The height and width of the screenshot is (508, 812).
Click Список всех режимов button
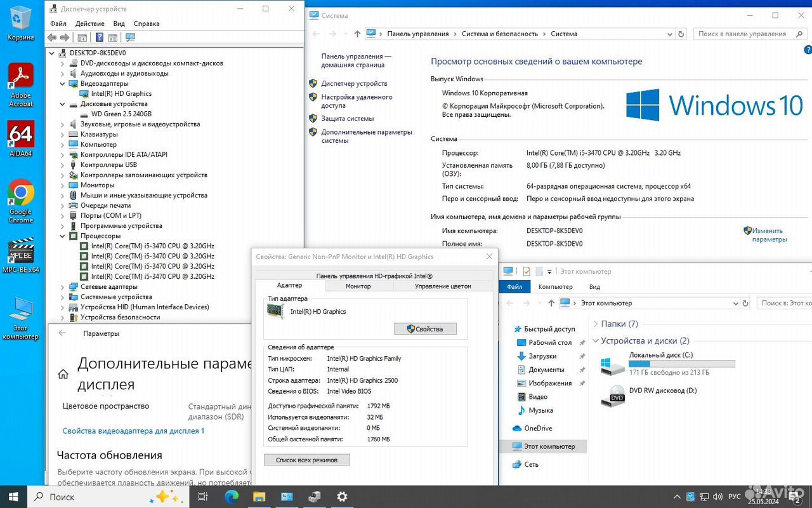click(x=306, y=460)
